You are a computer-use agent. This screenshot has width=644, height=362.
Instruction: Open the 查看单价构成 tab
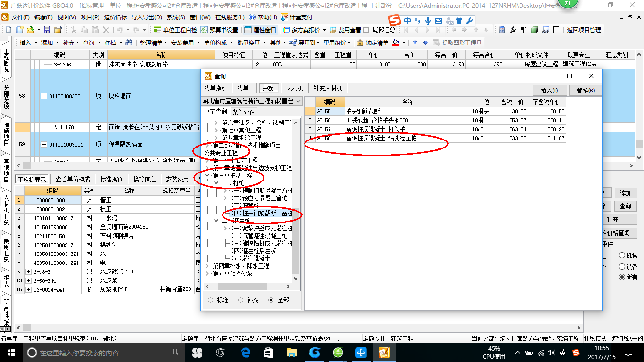click(73, 179)
